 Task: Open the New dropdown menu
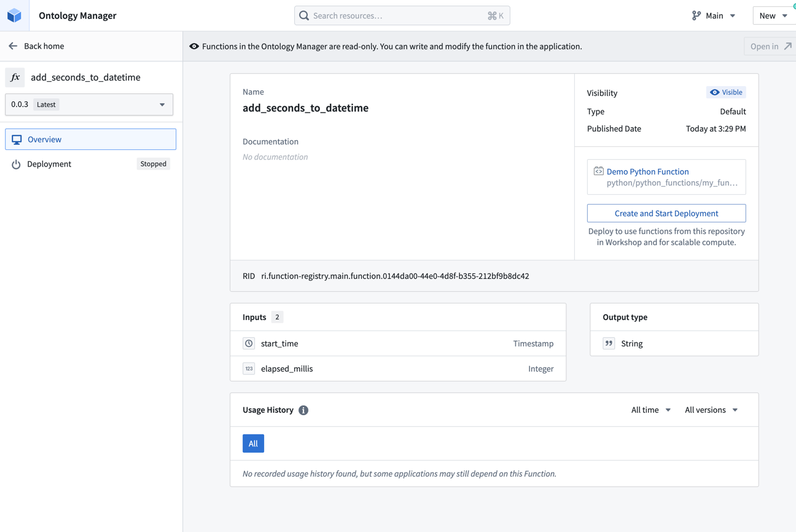point(774,15)
